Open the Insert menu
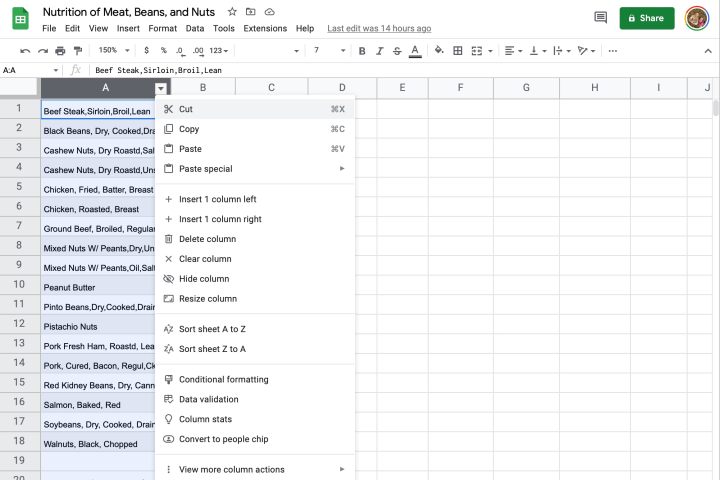Screen dimensions: 720x480 tap(128, 28)
